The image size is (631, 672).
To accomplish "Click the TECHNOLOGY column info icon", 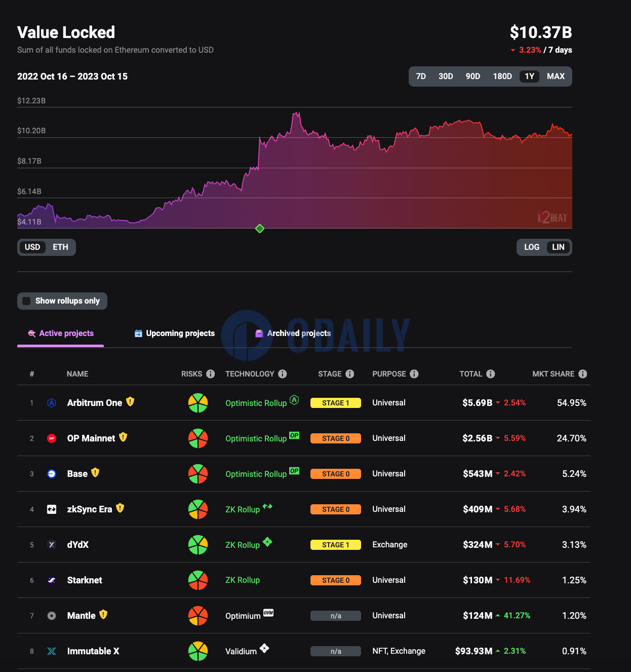I will [x=283, y=374].
